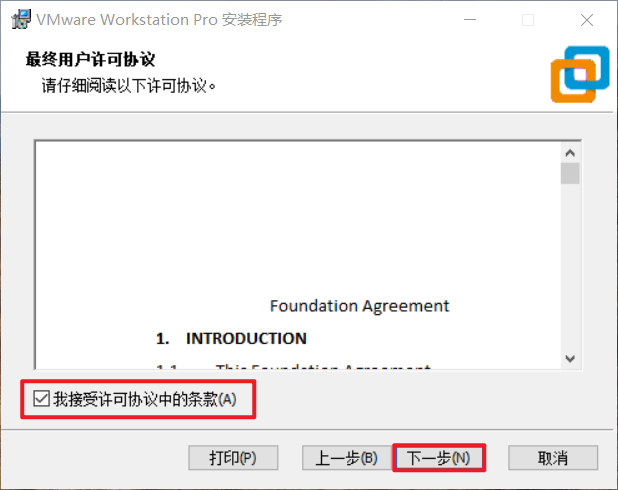Click the 1. INTRODUCTION section heading

point(231,339)
